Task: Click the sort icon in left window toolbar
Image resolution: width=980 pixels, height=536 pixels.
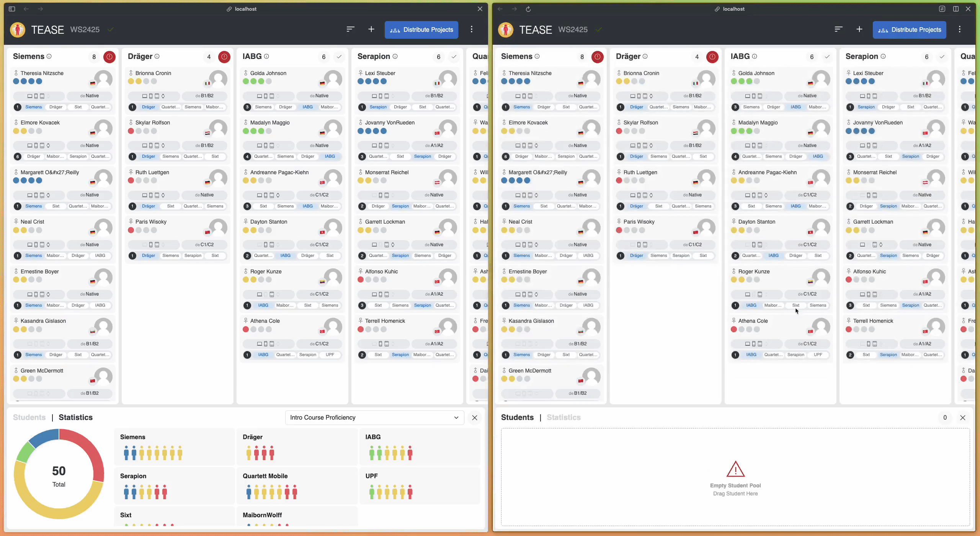Action: [x=350, y=29]
